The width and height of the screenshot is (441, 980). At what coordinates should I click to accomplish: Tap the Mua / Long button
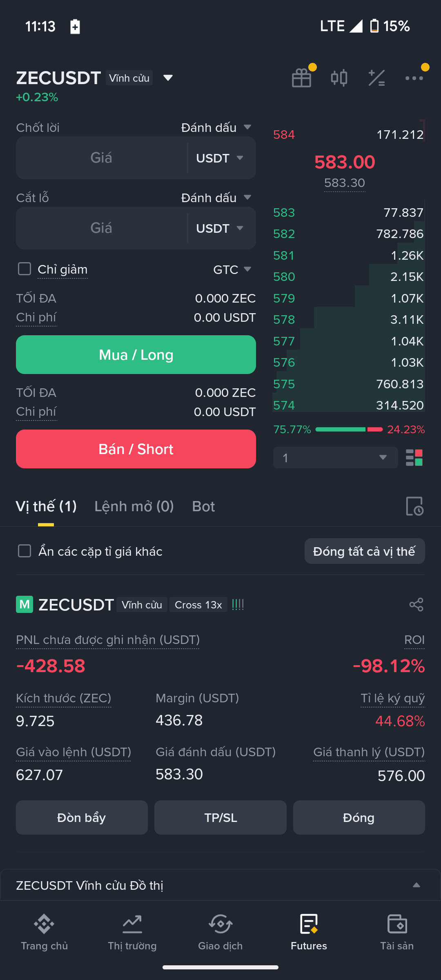(136, 354)
